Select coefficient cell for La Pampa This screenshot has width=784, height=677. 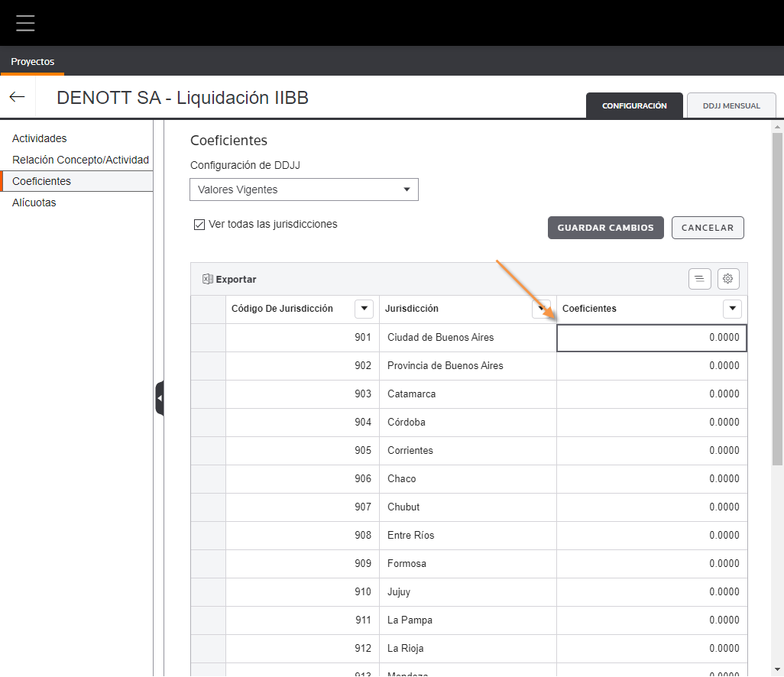coord(652,620)
